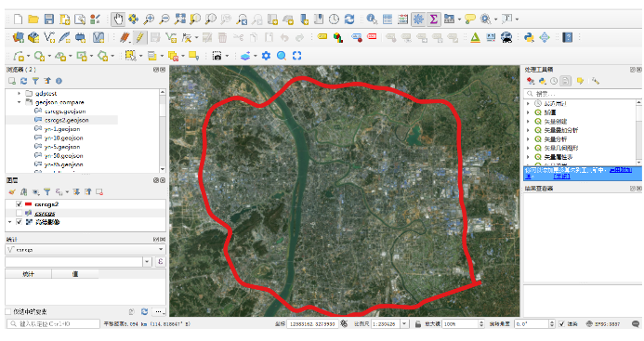This screenshot has width=644, height=341.
Task: Open an existing project folder icon
Action: coord(33,19)
